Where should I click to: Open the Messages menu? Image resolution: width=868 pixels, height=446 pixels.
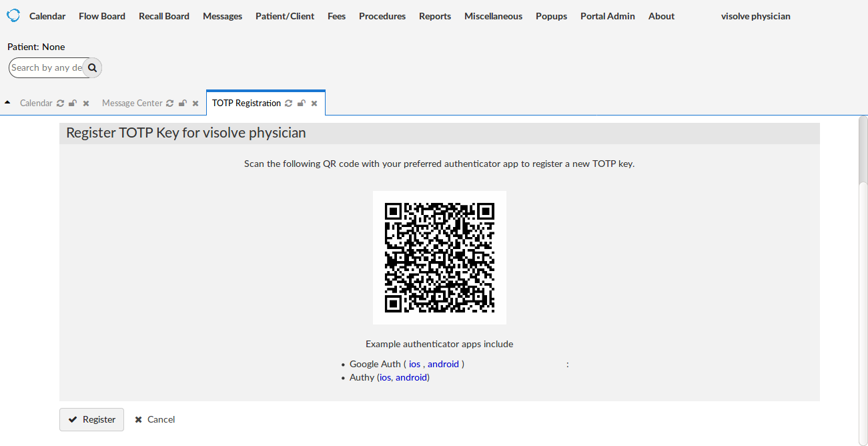tap(223, 16)
